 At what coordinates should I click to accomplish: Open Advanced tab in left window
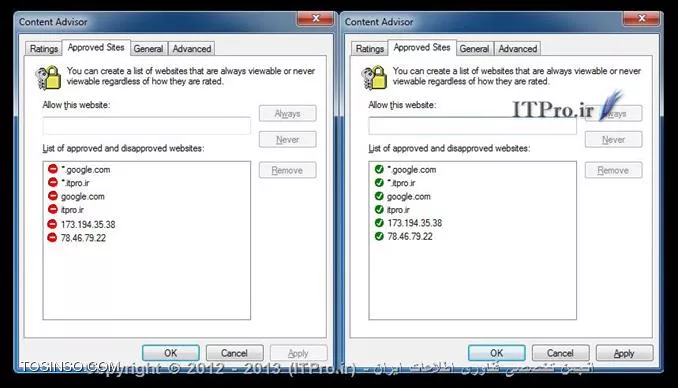pyautogui.click(x=192, y=48)
